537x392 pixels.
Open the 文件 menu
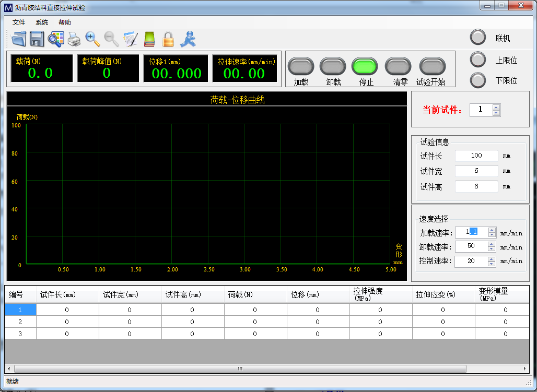pos(18,22)
